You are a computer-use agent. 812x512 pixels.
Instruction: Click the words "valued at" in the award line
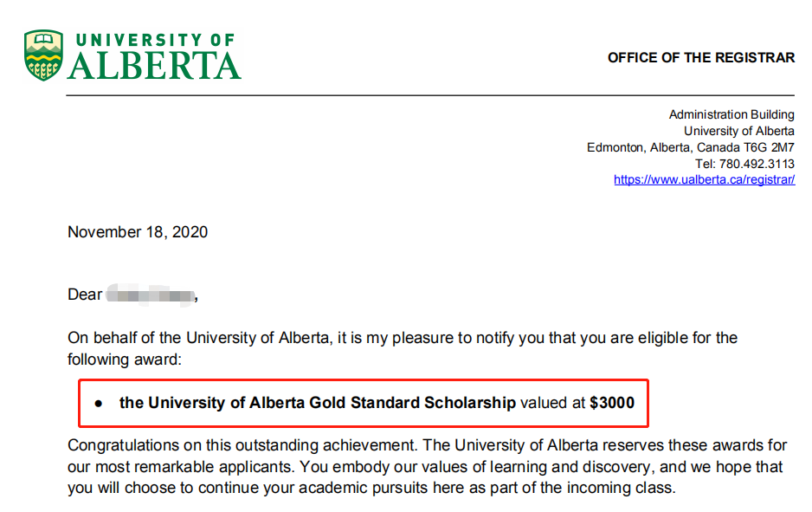point(552,403)
